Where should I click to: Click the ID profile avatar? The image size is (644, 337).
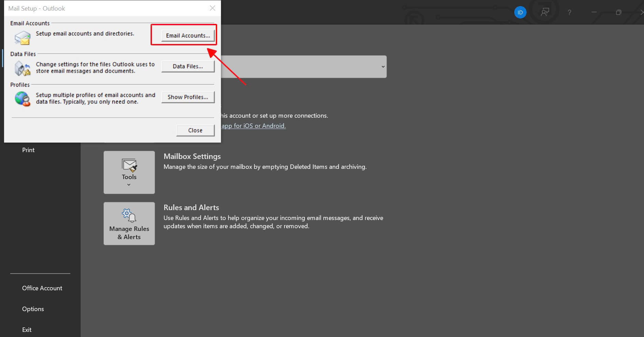click(x=520, y=12)
